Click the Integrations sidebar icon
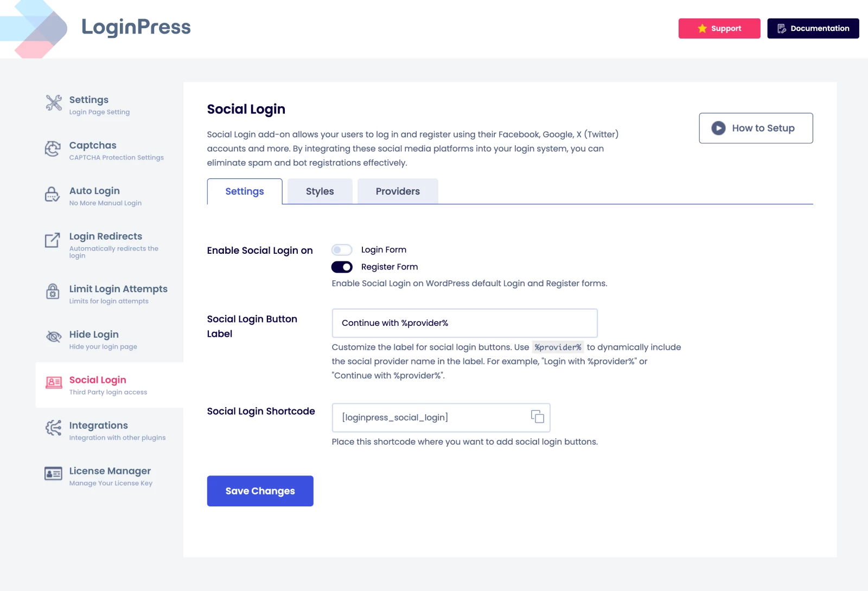Viewport: 868px width, 591px height. (x=53, y=428)
